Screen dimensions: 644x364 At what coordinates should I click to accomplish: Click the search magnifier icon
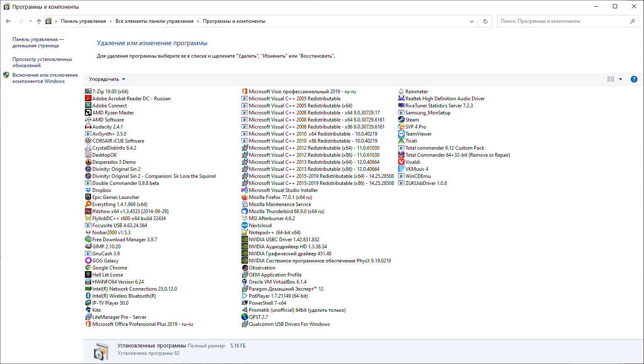click(x=632, y=21)
